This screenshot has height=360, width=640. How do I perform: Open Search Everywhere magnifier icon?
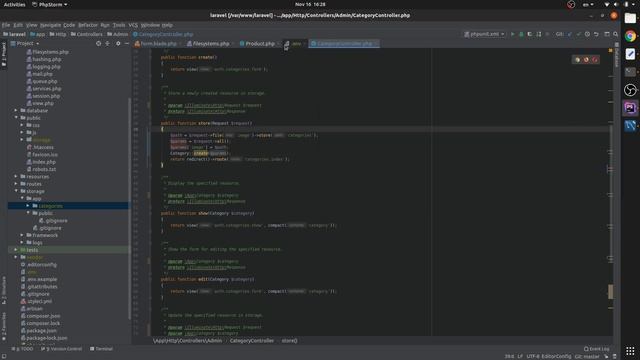(616, 34)
